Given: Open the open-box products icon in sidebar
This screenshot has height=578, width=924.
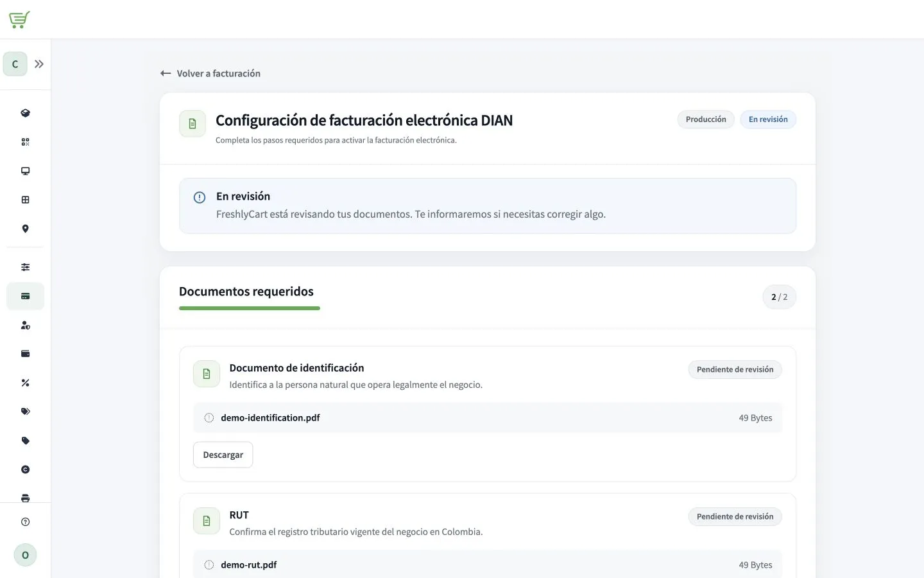Looking at the screenshot, I should (x=26, y=113).
